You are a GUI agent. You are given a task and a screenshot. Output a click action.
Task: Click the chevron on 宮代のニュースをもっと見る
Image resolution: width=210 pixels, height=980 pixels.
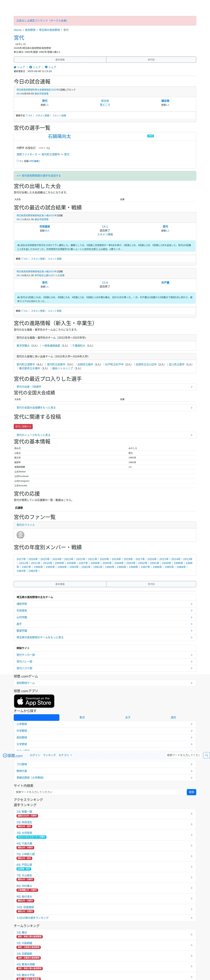191,435
